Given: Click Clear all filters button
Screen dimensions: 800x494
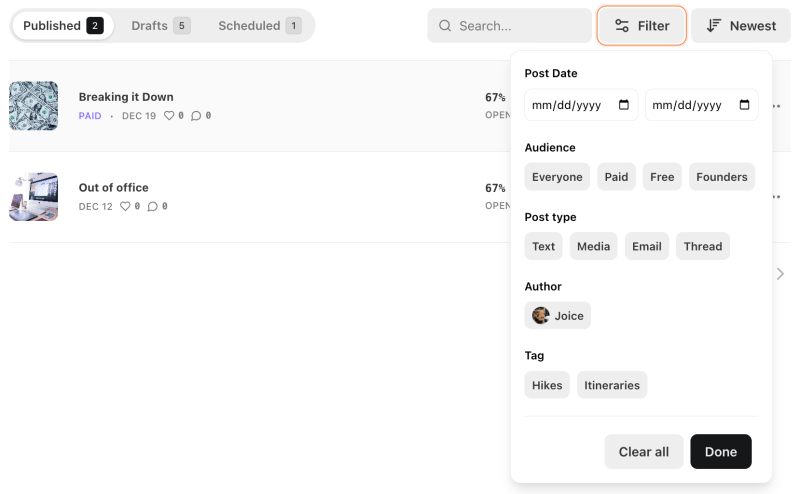Looking at the screenshot, I should pyautogui.click(x=643, y=452).
